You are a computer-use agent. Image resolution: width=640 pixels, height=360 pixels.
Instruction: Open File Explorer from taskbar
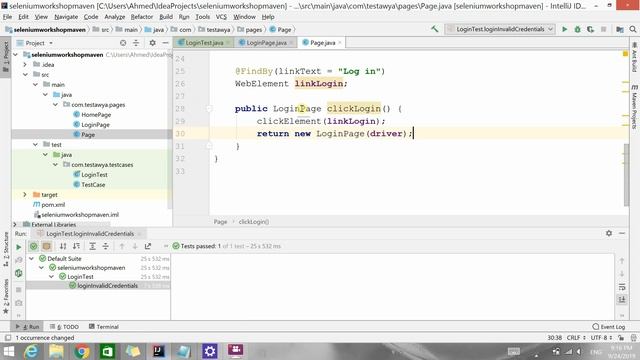(x=56, y=351)
